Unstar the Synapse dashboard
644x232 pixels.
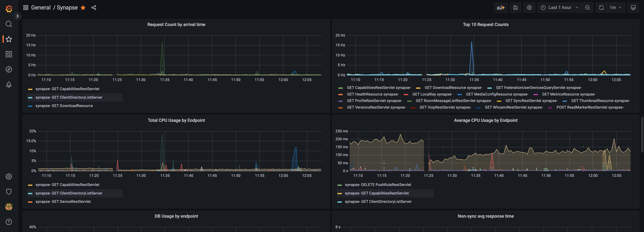(x=83, y=8)
